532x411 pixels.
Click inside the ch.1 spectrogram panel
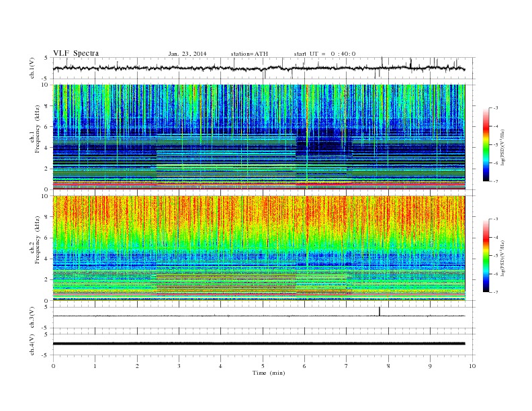point(259,137)
